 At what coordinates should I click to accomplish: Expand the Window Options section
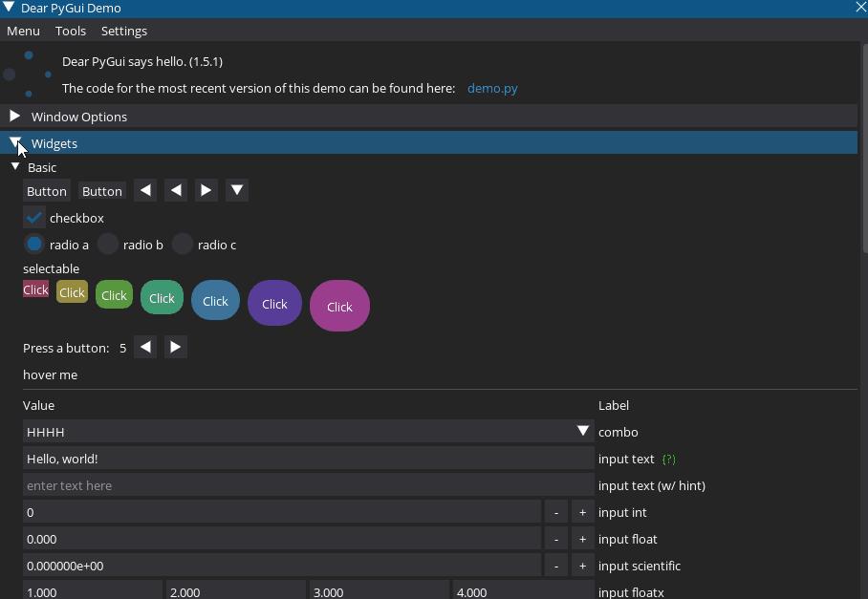[79, 117]
